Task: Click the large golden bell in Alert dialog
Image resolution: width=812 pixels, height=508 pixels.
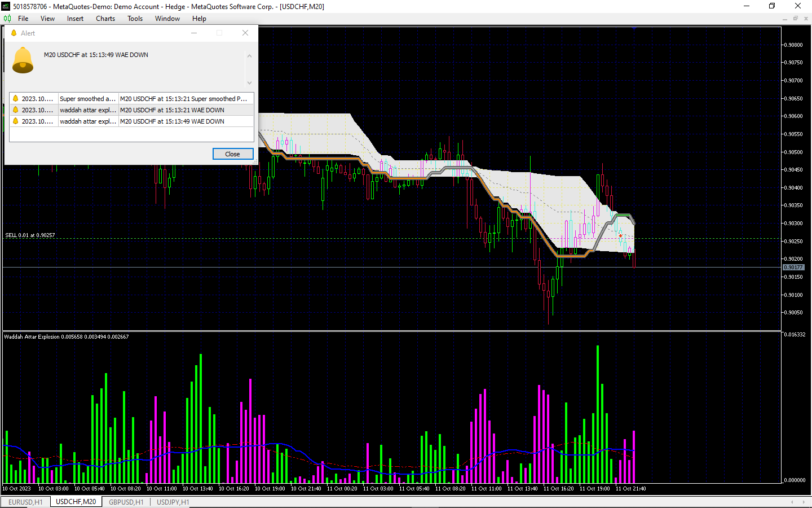Action: point(23,60)
